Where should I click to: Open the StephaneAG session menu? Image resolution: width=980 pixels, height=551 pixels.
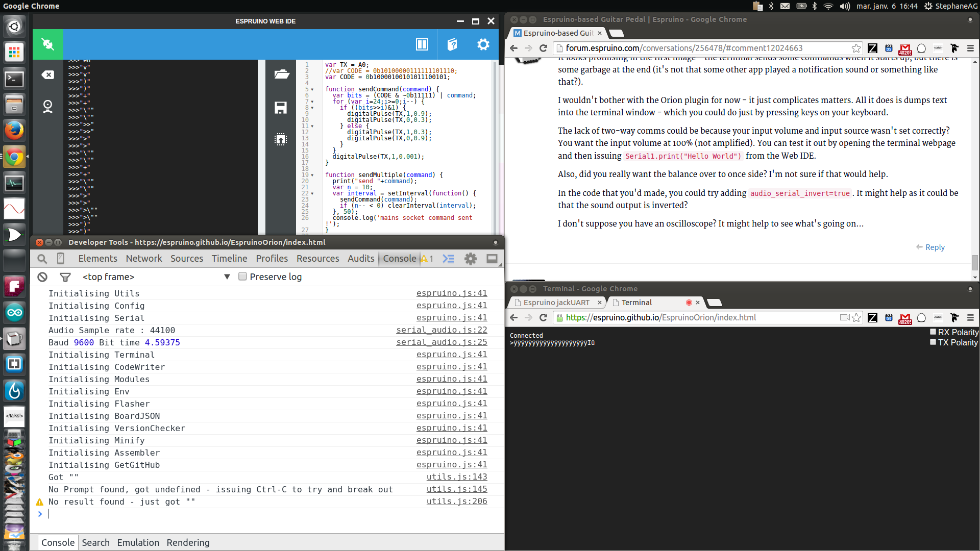click(950, 6)
